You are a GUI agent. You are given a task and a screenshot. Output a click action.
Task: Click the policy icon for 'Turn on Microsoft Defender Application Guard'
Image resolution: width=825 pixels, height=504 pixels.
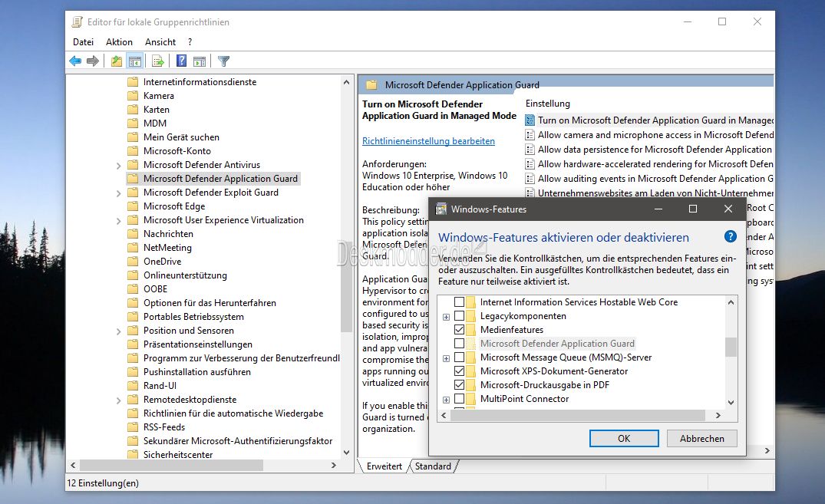[530, 120]
